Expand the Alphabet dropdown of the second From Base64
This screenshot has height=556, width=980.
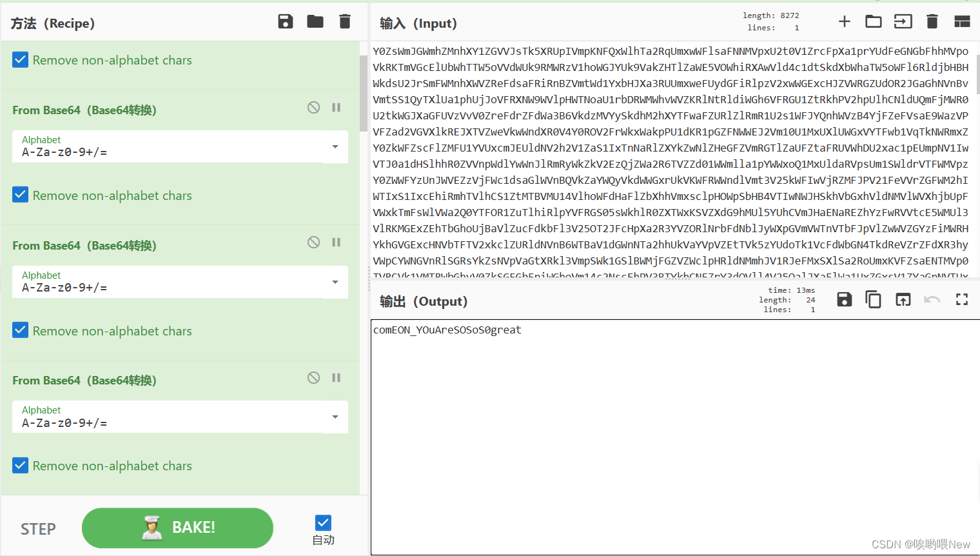click(335, 282)
